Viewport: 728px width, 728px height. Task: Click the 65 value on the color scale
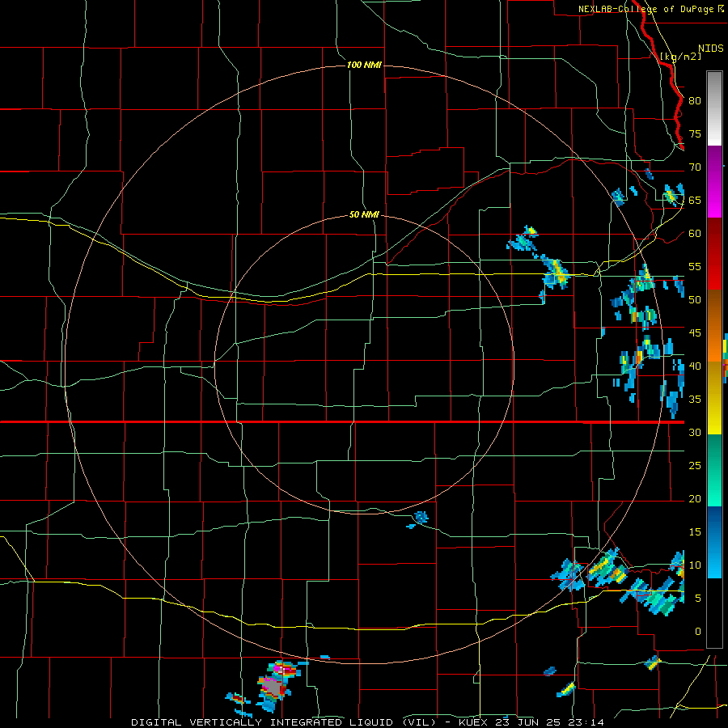tap(695, 200)
